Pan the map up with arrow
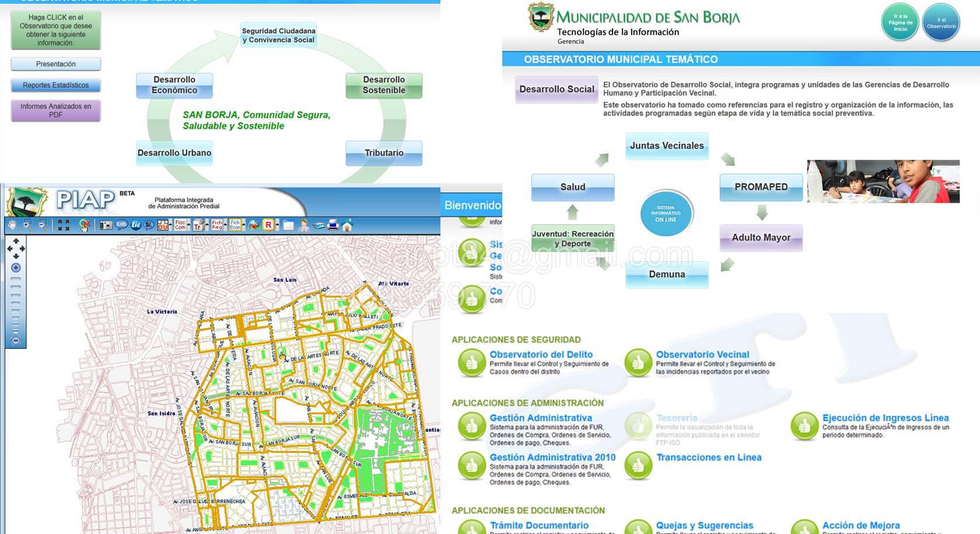The image size is (980, 534). coord(16,241)
